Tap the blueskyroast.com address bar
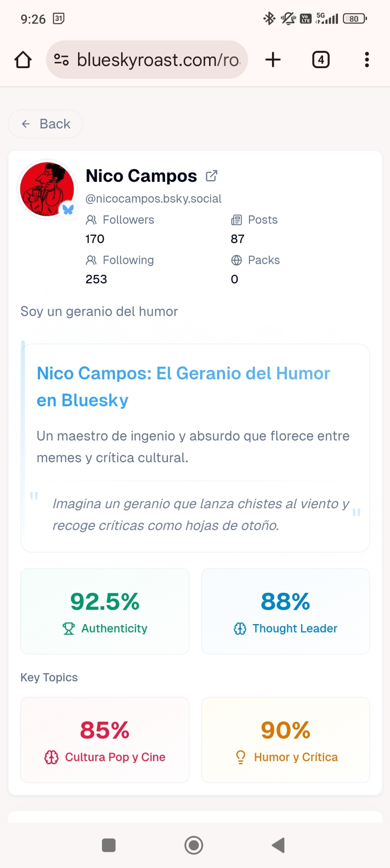This screenshot has height=868, width=390. [158, 60]
